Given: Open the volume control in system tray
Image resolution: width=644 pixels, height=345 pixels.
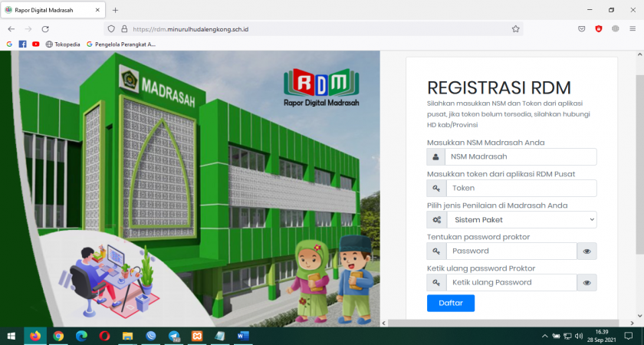Looking at the screenshot, I should [x=579, y=336].
